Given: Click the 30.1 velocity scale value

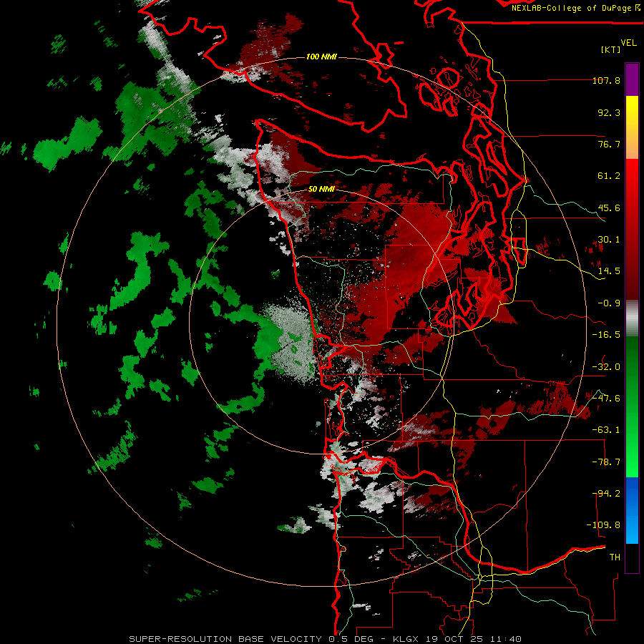Looking at the screenshot, I should [609, 240].
